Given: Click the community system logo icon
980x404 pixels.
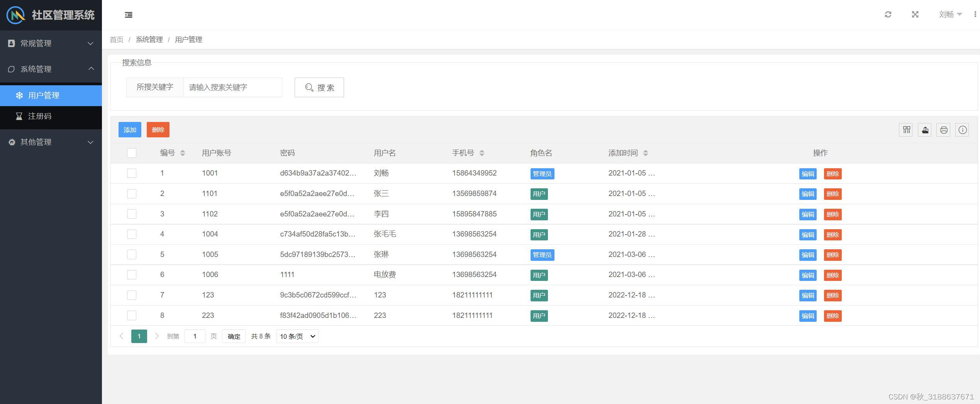Looking at the screenshot, I should 16,15.
